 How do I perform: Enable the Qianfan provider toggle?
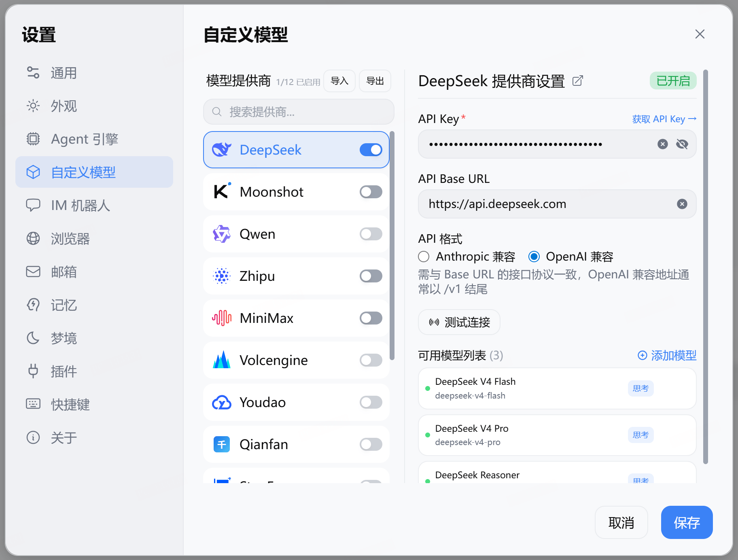coord(371,444)
